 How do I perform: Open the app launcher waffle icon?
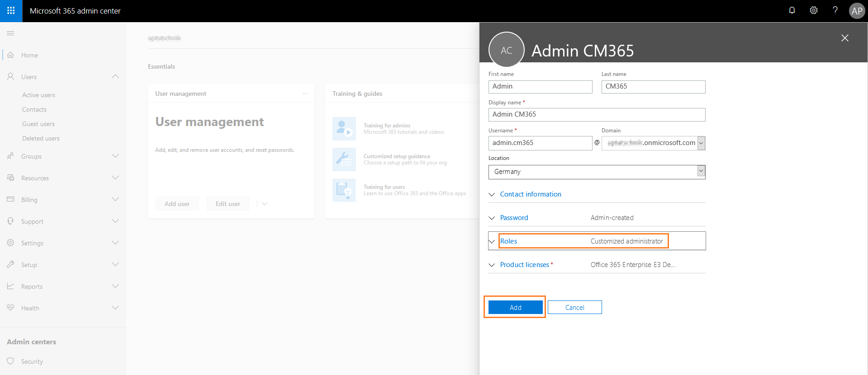11,11
